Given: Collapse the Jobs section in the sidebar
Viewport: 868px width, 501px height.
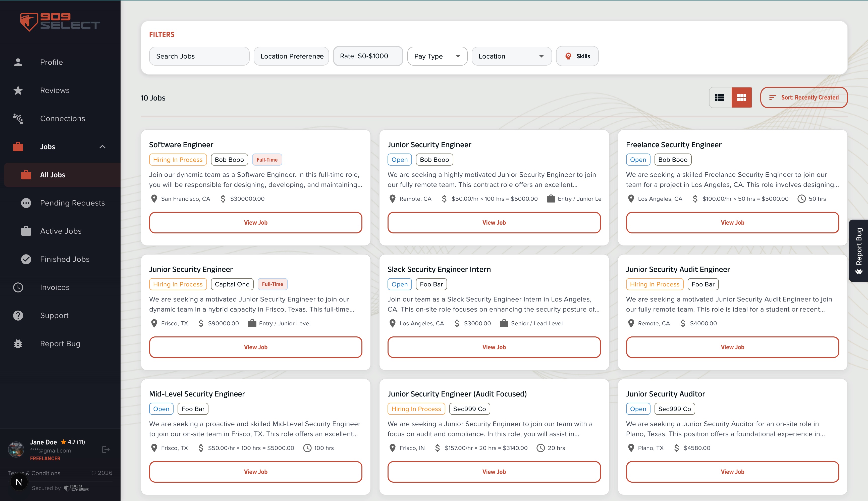Looking at the screenshot, I should 102,146.
